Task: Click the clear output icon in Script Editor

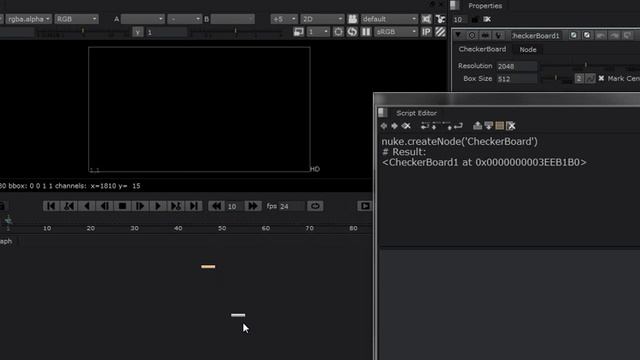Action: click(511, 126)
